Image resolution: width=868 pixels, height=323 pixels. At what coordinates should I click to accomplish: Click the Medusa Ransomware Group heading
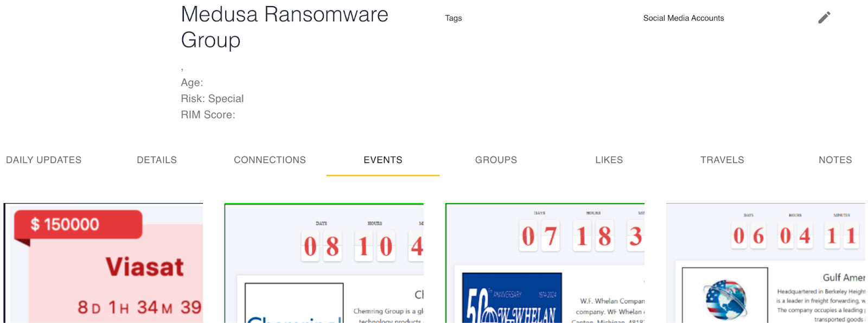(x=284, y=27)
